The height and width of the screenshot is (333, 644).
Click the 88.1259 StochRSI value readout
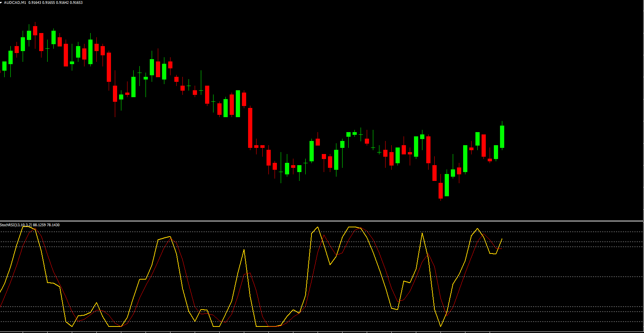pyautogui.click(x=40, y=225)
